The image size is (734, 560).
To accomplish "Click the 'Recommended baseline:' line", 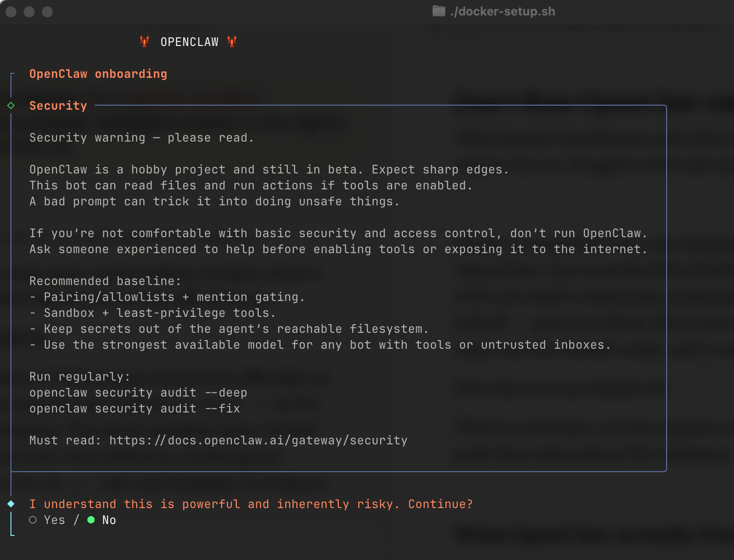I will point(105,281).
